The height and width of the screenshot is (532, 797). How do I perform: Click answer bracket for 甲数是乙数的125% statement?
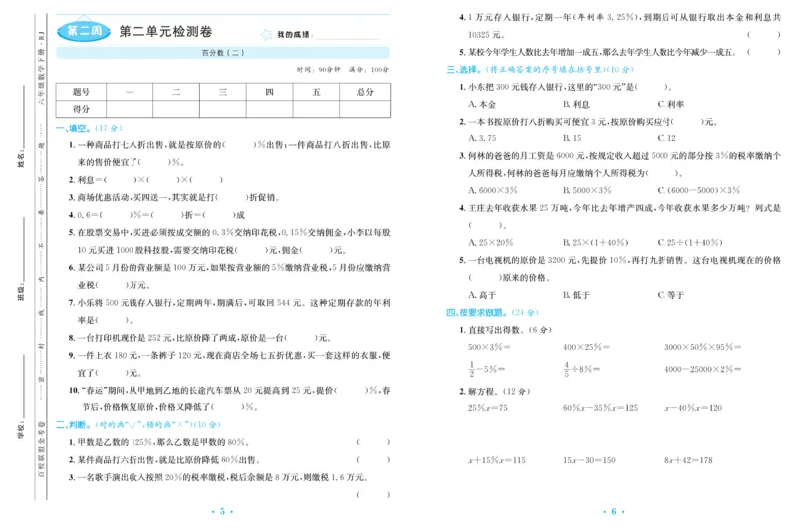click(x=373, y=442)
